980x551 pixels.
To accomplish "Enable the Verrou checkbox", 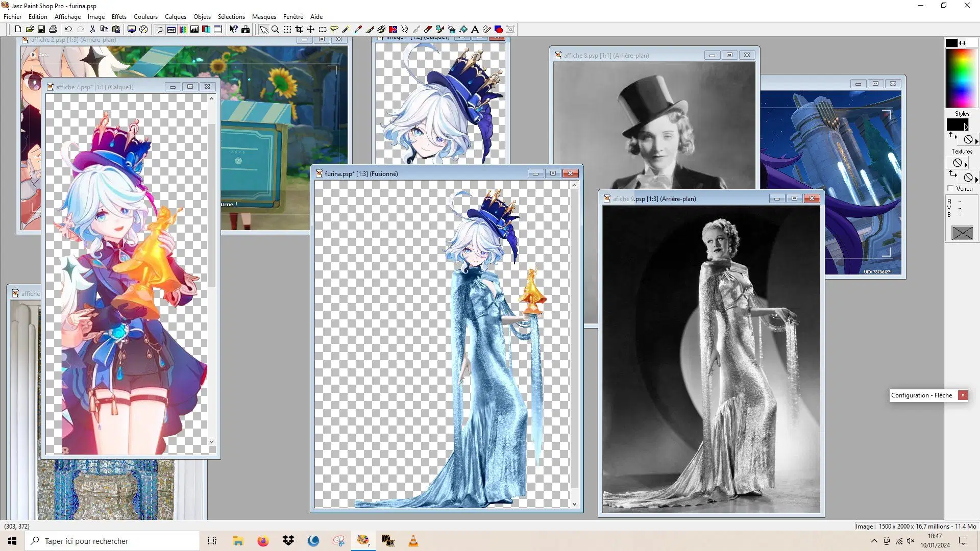I will tap(950, 189).
